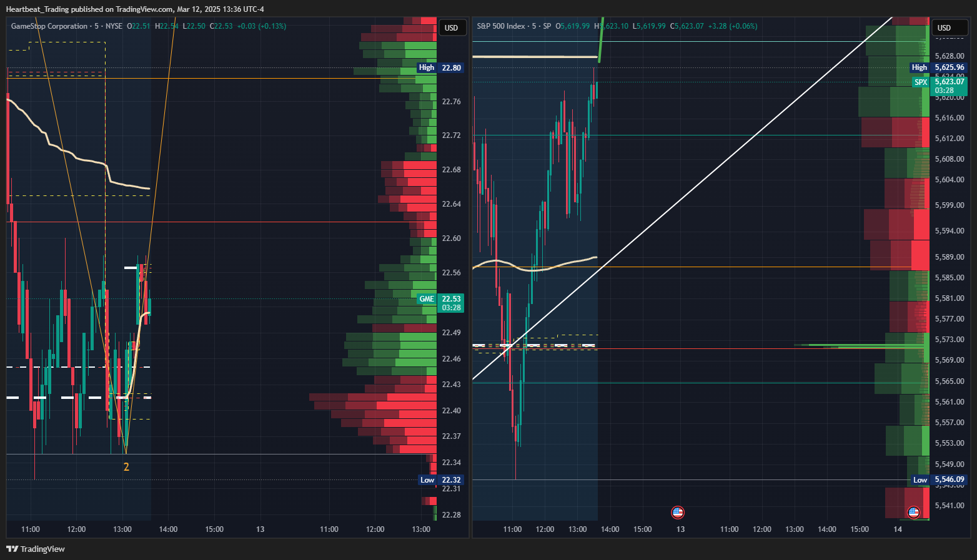This screenshot has height=560, width=977.
Task: Click the 22.60 price axis label
Action: click(x=451, y=238)
